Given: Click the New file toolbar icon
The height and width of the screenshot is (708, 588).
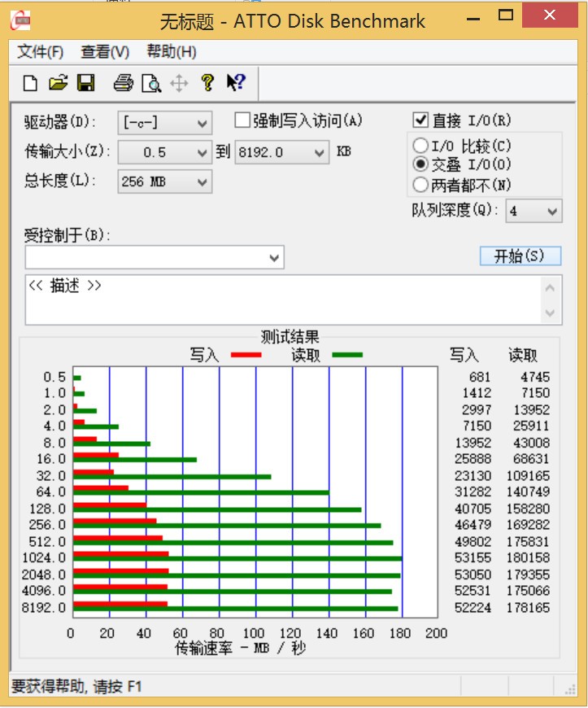Looking at the screenshot, I should (30, 84).
